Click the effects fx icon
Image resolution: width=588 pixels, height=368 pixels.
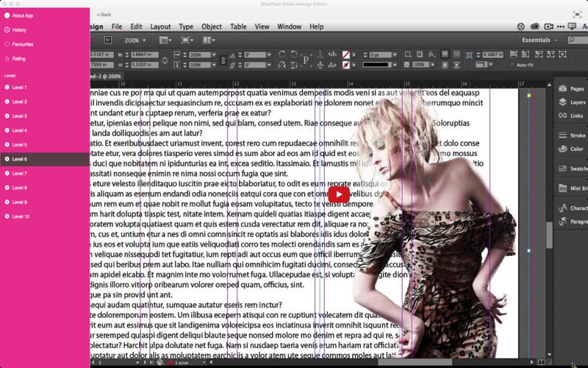(x=431, y=54)
